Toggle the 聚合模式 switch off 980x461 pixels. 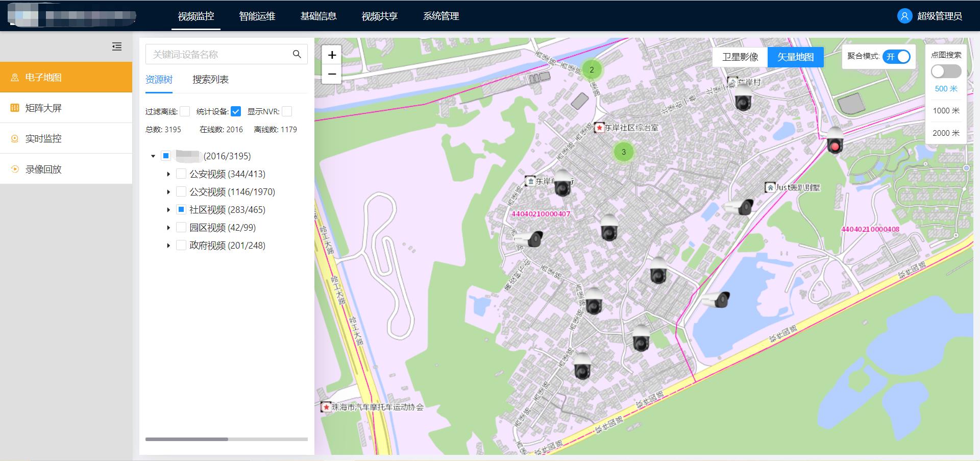tap(897, 57)
